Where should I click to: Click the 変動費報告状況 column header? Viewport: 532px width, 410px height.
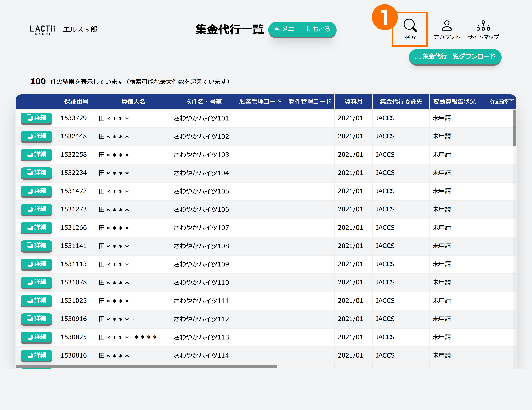tap(454, 102)
